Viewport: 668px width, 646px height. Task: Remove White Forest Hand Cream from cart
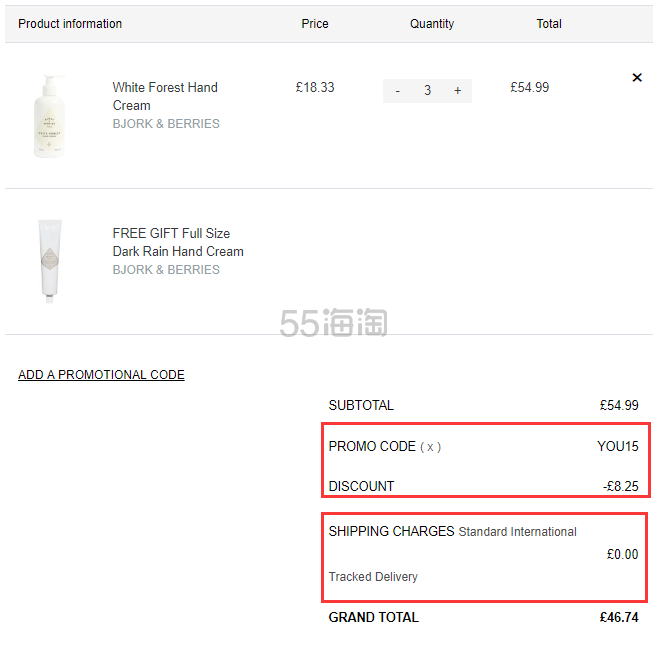pos(637,78)
